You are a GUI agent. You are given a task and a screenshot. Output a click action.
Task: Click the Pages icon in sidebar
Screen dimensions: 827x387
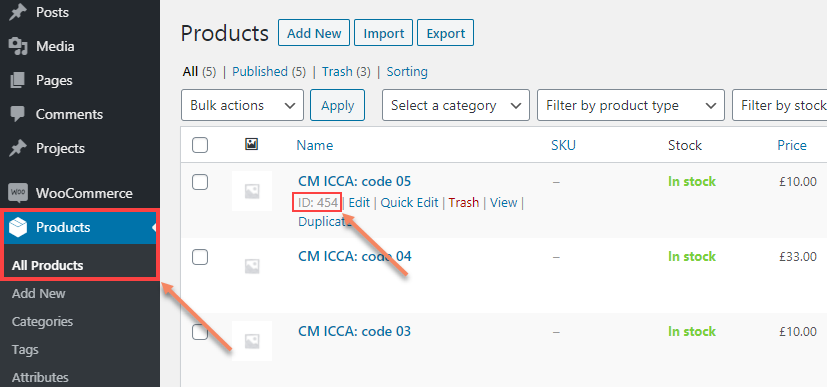click(x=17, y=81)
